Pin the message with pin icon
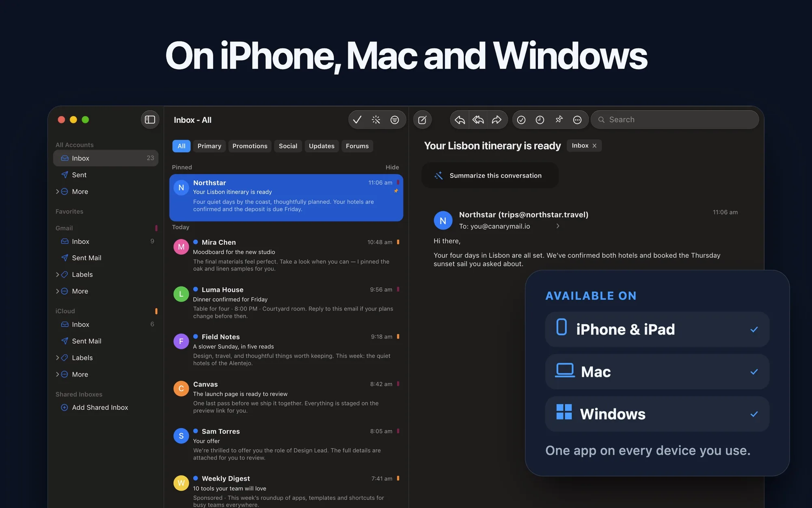Image resolution: width=812 pixels, height=508 pixels. (x=559, y=119)
